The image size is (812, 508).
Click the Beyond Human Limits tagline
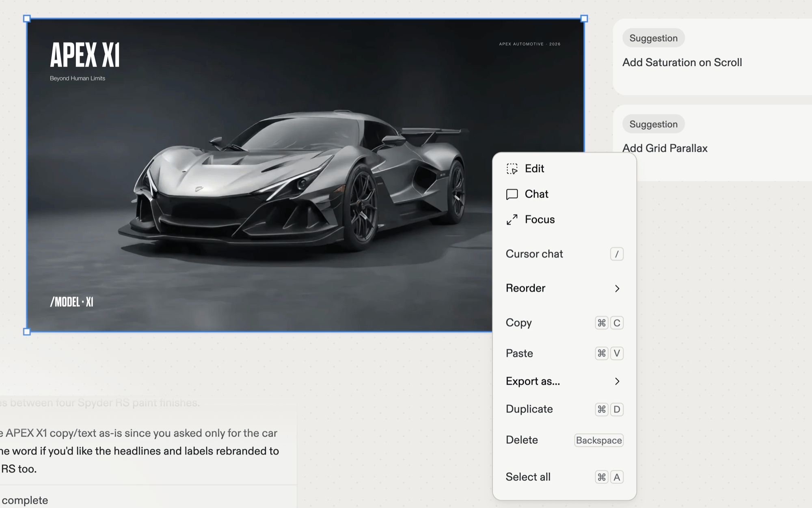pos(78,78)
